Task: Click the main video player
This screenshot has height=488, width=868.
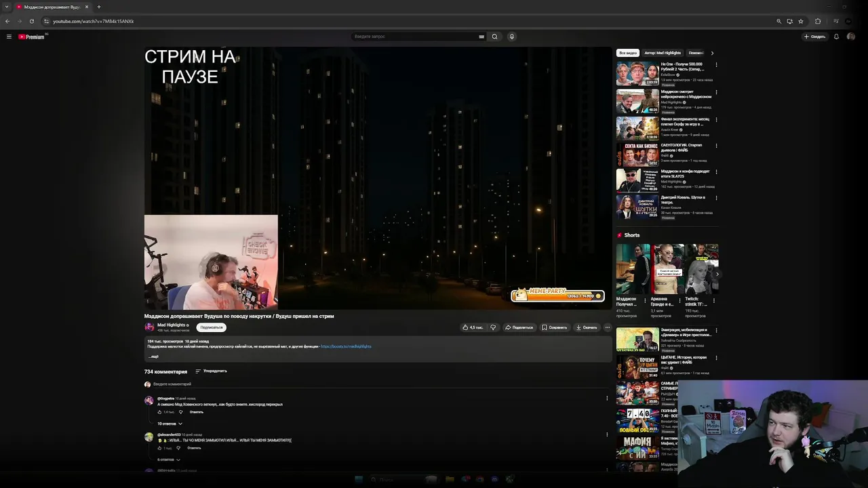Action: [x=378, y=178]
